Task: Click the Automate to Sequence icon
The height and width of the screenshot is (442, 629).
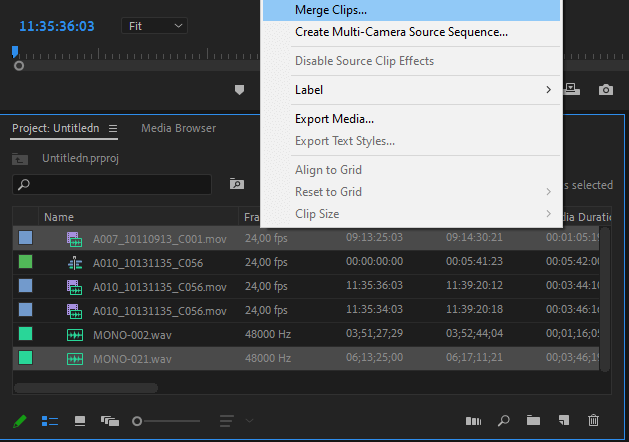Action: click(x=473, y=421)
